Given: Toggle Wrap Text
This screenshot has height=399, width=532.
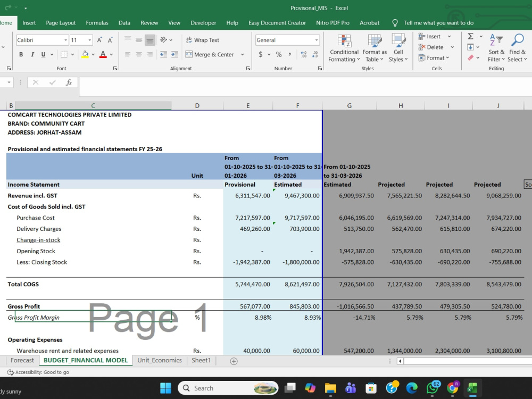Looking at the screenshot, I should pyautogui.click(x=203, y=40).
